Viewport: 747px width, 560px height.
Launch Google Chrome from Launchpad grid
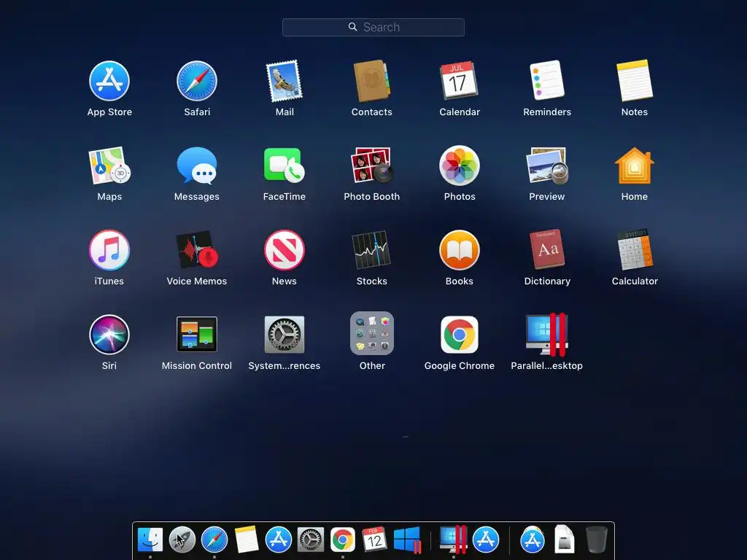click(460, 335)
